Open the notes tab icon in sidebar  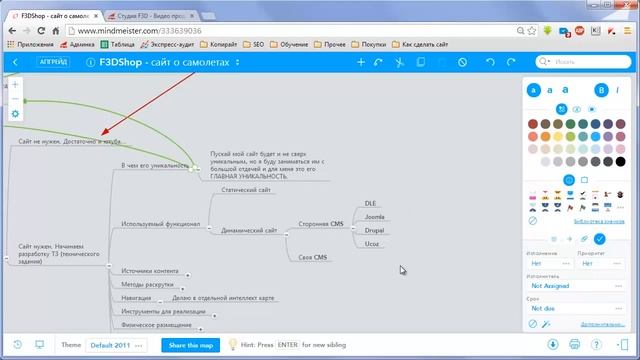click(554, 239)
